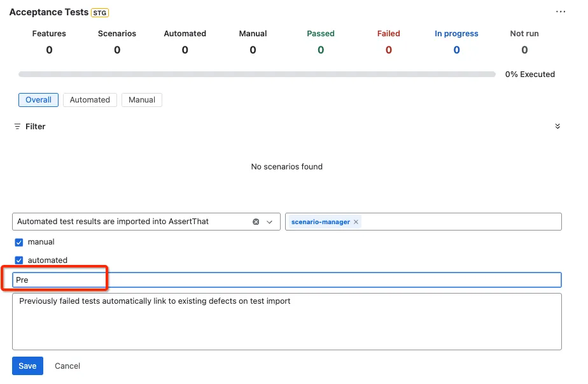Click the STG project badge
This screenshot has height=384, width=588.
click(x=100, y=13)
